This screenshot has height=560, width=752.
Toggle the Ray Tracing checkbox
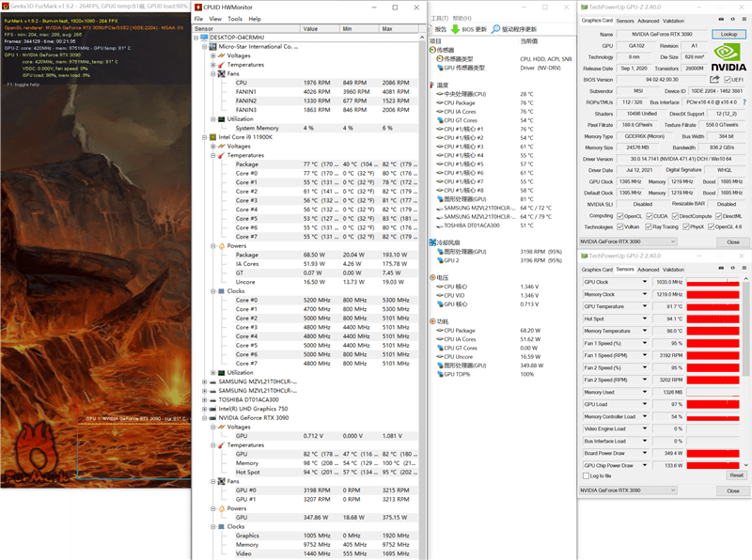pyautogui.click(x=649, y=226)
